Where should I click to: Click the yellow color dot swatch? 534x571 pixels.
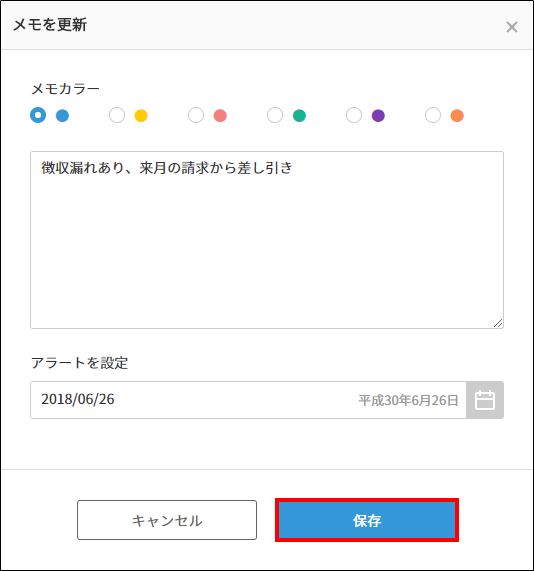pos(141,116)
